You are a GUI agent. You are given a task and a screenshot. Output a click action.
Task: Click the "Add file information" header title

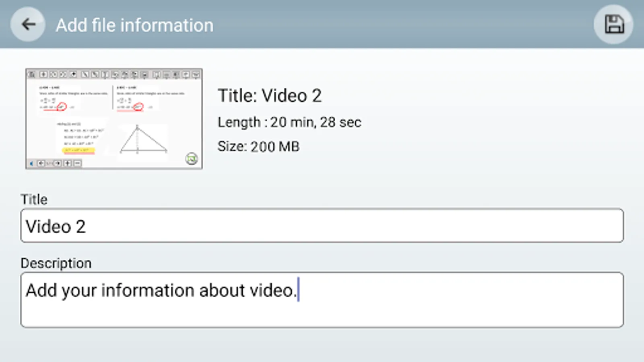coord(134,25)
